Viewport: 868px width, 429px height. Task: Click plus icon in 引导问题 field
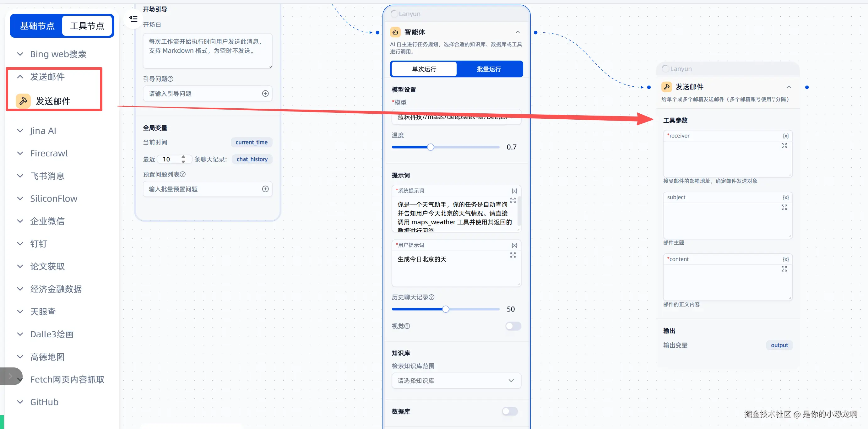(265, 94)
